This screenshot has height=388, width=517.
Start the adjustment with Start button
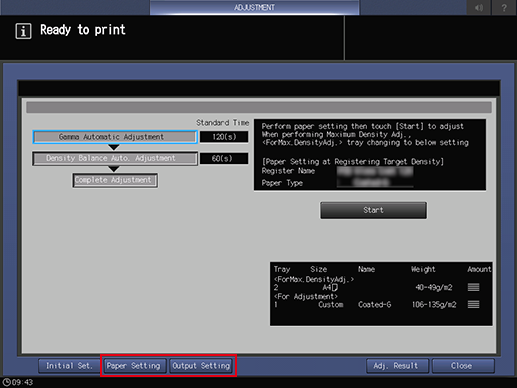373,210
